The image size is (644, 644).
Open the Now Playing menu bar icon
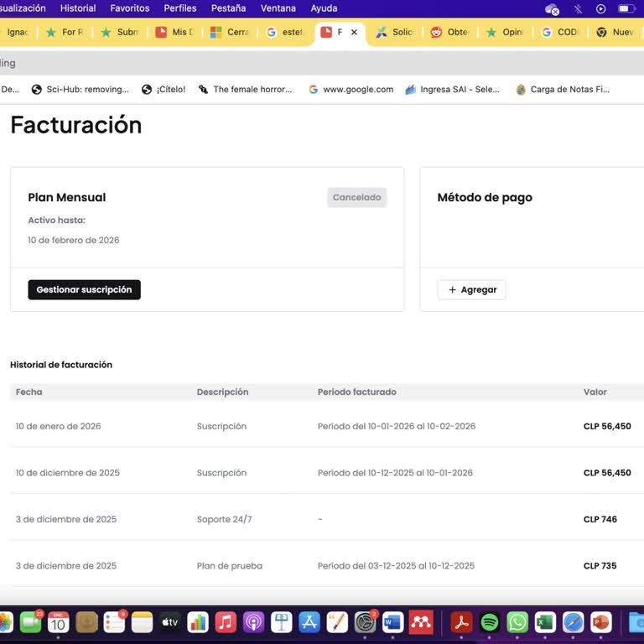pos(601,8)
